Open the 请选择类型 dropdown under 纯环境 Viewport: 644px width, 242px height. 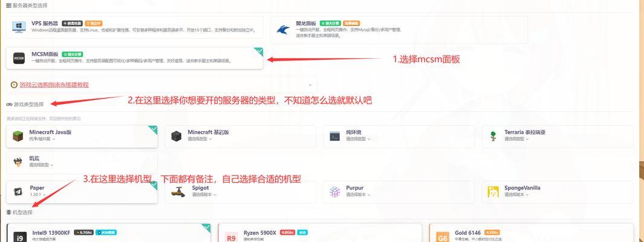(358, 139)
